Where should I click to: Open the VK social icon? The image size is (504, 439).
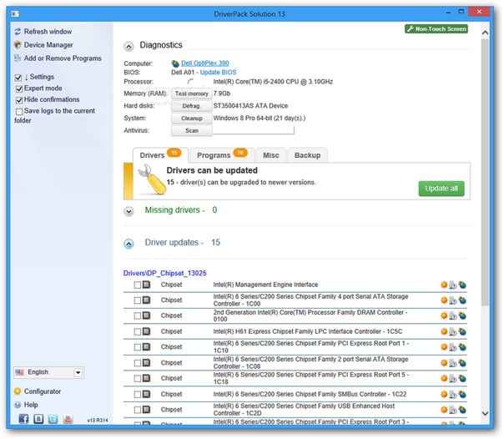point(38,418)
